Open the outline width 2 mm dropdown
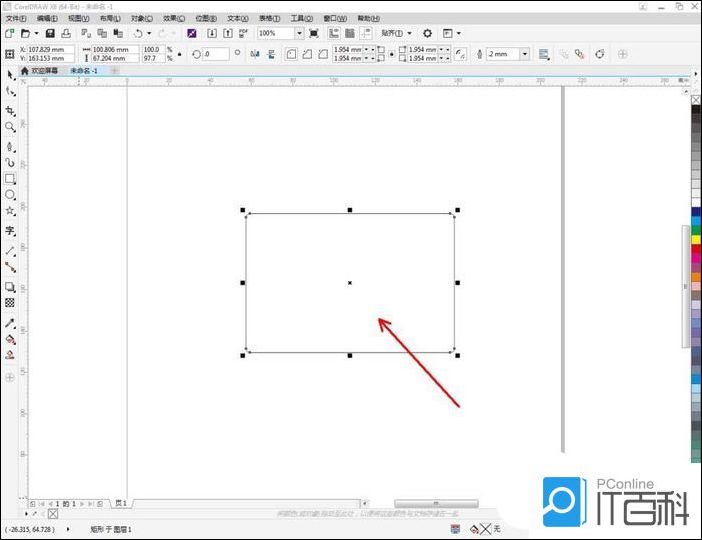This screenshot has height=540, width=702. coord(525,54)
